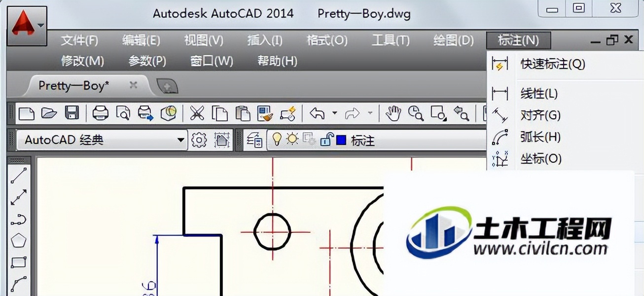Select the Construction Line tool
Image resolution: width=644 pixels, height=296 pixels.
coord(19,197)
